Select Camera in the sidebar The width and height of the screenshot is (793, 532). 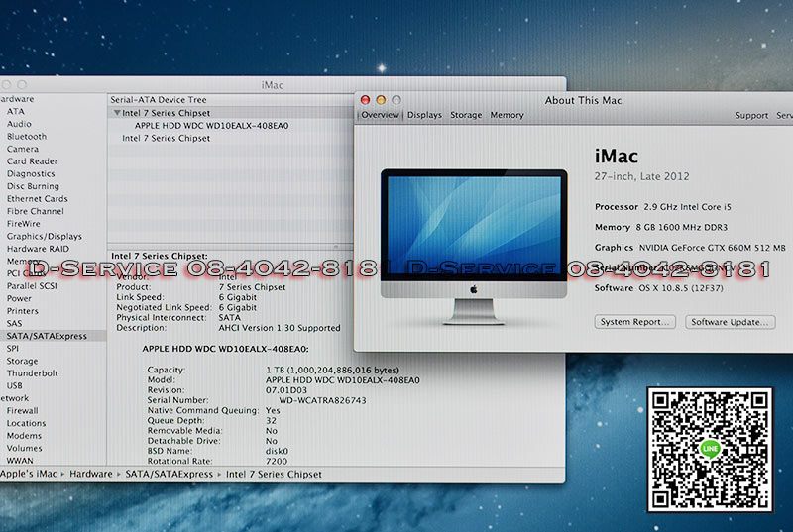point(22,149)
